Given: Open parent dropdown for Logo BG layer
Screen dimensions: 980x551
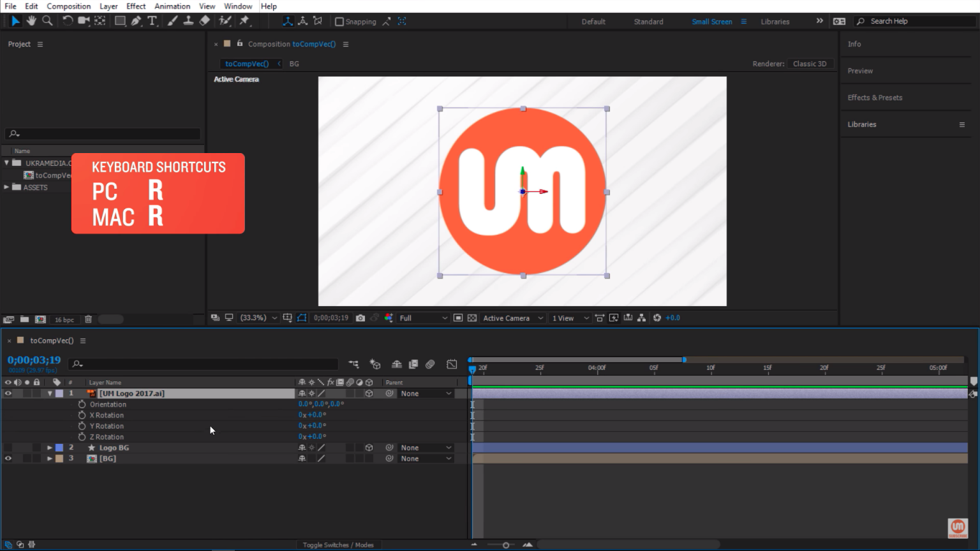Looking at the screenshot, I should [426, 448].
